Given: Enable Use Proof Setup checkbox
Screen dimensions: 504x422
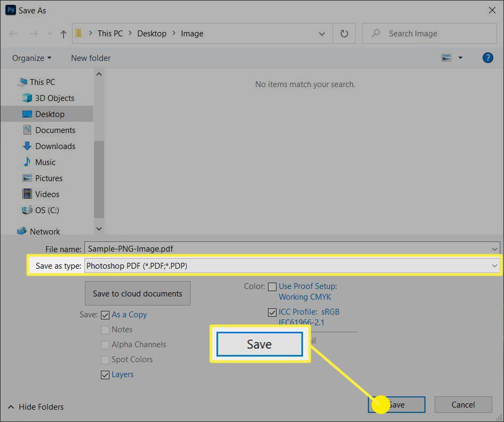Looking at the screenshot, I should (272, 287).
